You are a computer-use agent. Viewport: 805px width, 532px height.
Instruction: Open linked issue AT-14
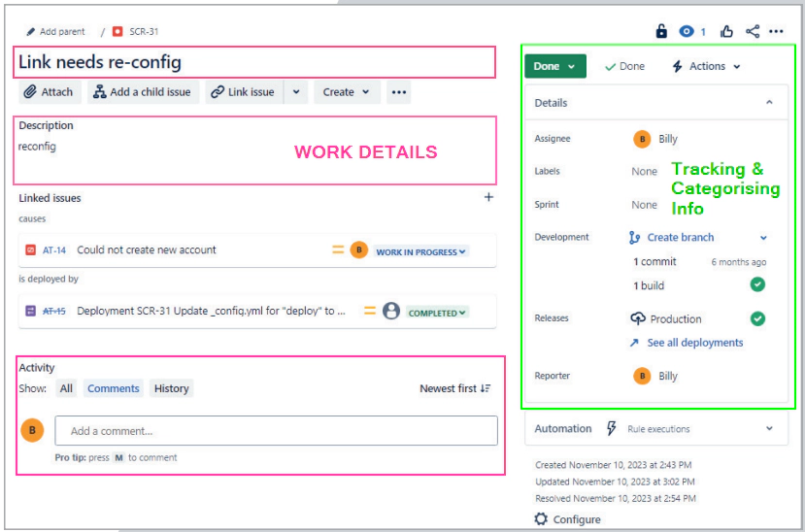(x=54, y=250)
